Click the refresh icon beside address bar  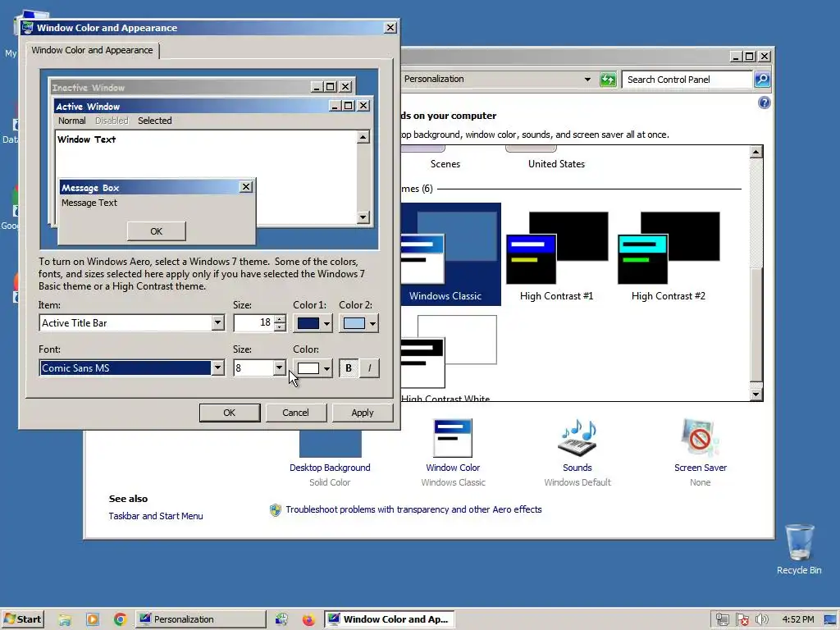(x=608, y=80)
